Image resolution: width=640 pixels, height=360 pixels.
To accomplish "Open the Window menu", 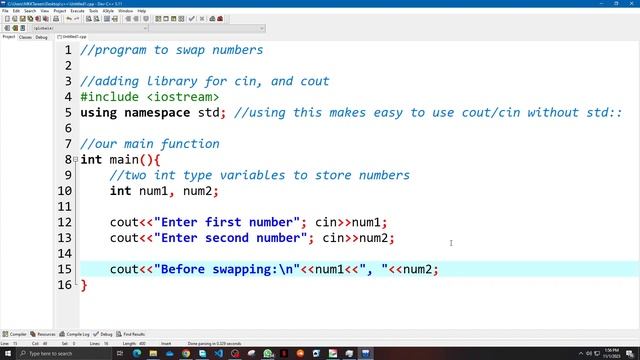I will (x=125, y=11).
